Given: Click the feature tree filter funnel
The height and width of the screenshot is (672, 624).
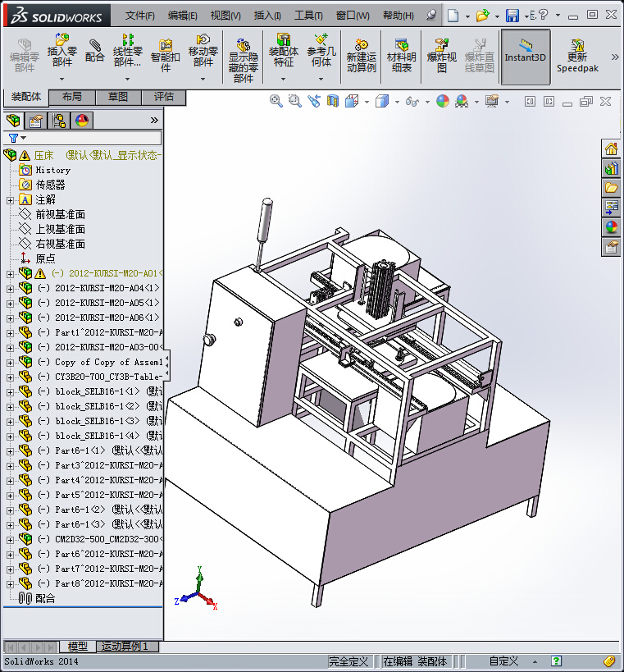Looking at the screenshot, I should pos(13,138).
